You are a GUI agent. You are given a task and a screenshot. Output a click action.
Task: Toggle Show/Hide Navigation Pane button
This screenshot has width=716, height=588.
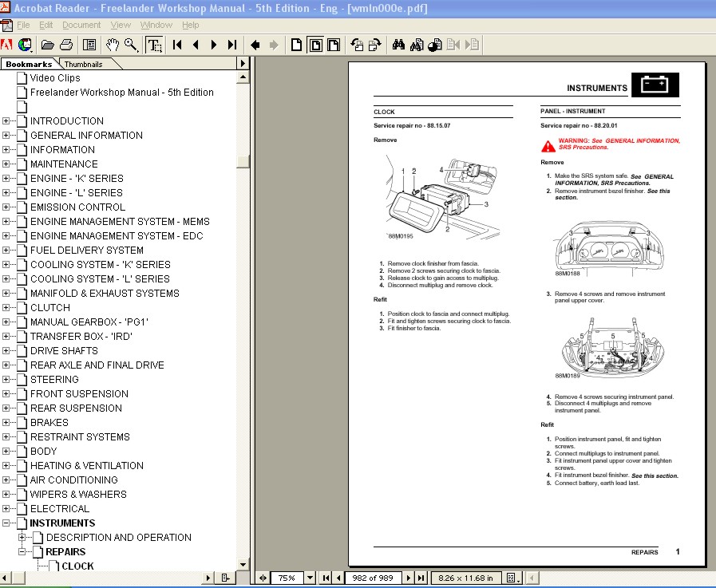(x=89, y=45)
